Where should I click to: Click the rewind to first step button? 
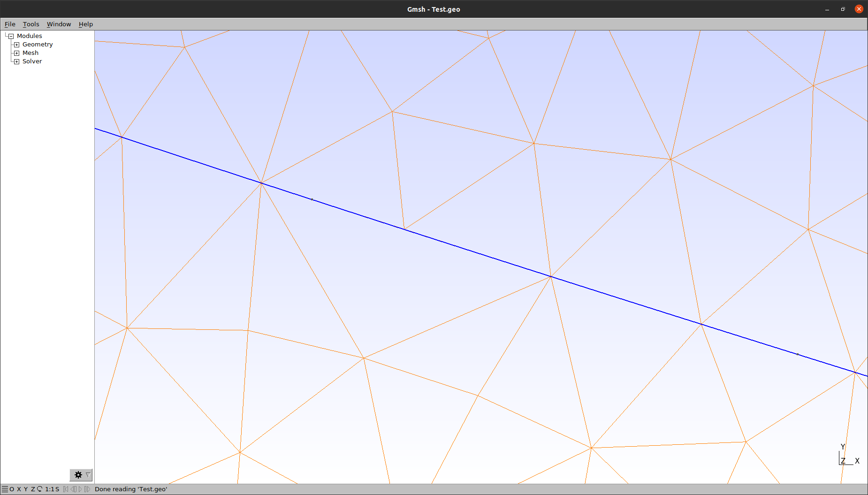click(x=66, y=489)
